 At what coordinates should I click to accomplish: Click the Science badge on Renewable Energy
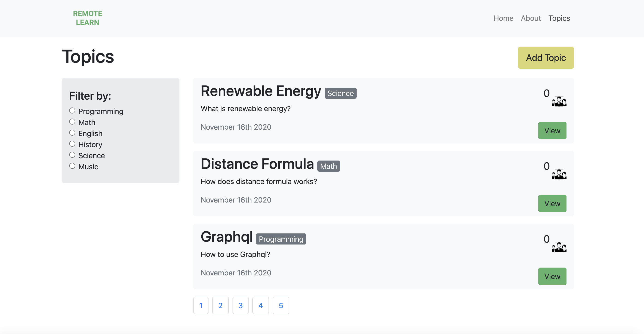click(340, 93)
